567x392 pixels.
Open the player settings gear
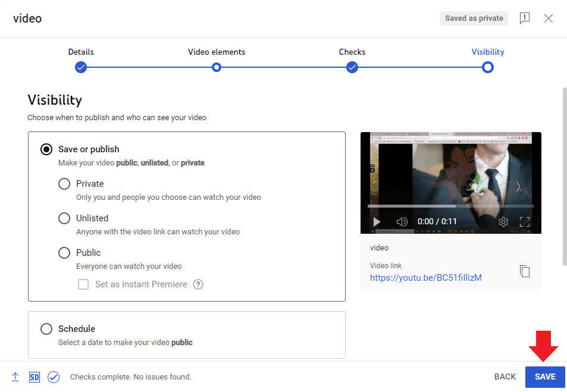[503, 221]
